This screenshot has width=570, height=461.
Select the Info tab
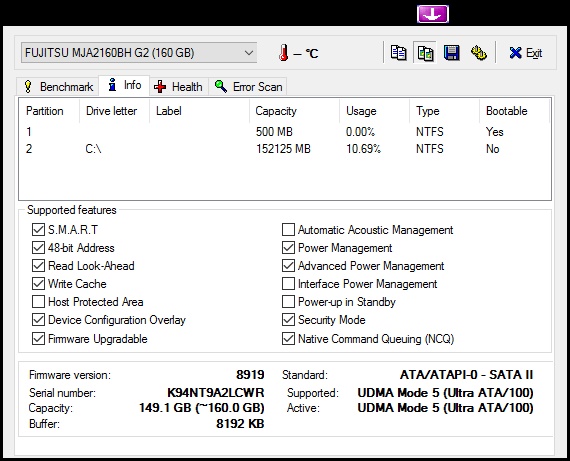[x=124, y=85]
